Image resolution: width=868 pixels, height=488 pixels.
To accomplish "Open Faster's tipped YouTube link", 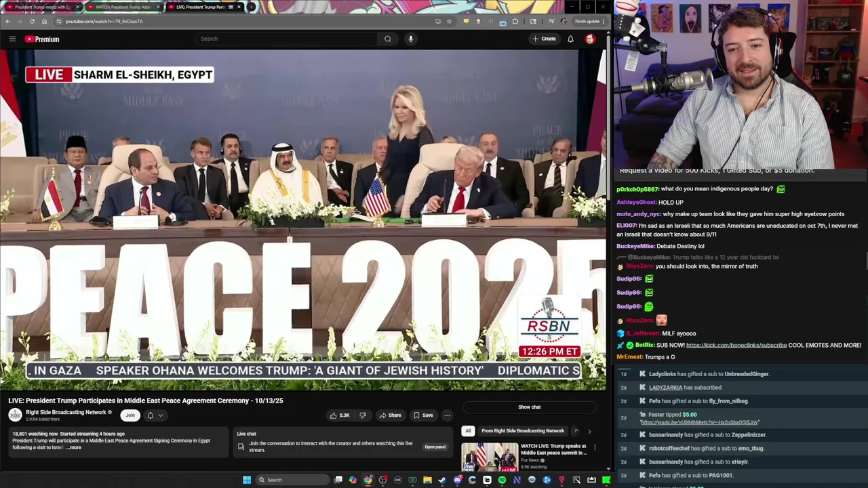I will coord(699,423).
